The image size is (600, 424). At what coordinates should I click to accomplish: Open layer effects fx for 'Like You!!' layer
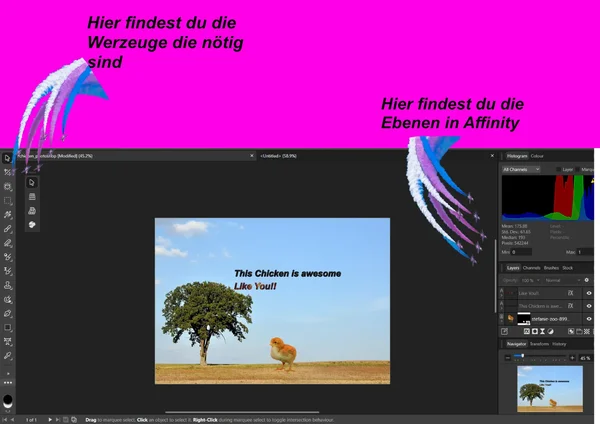point(571,293)
